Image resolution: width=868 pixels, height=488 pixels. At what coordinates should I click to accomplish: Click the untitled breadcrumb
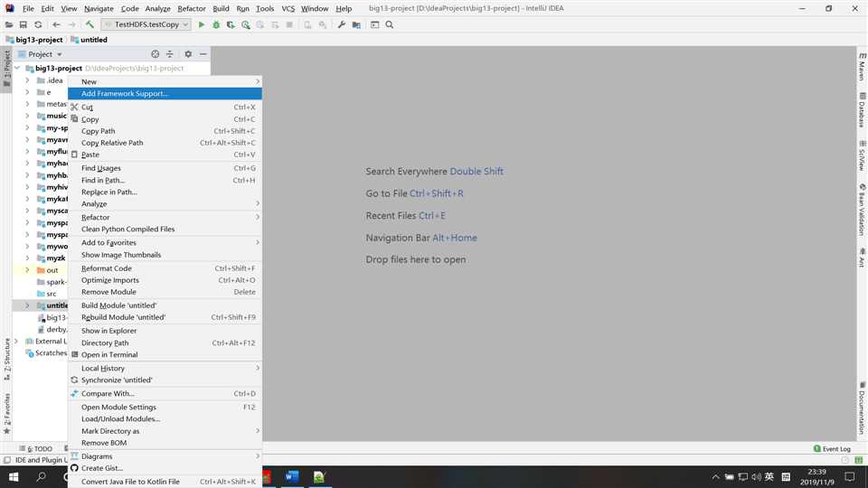point(90,40)
